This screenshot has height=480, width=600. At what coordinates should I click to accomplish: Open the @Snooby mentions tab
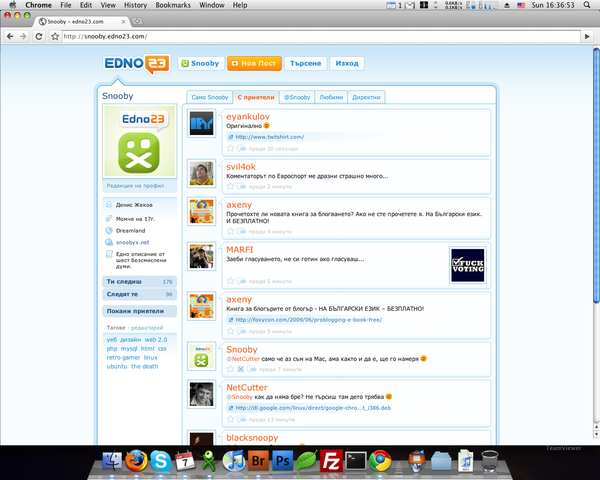pyautogui.click(x=297, y=97)
